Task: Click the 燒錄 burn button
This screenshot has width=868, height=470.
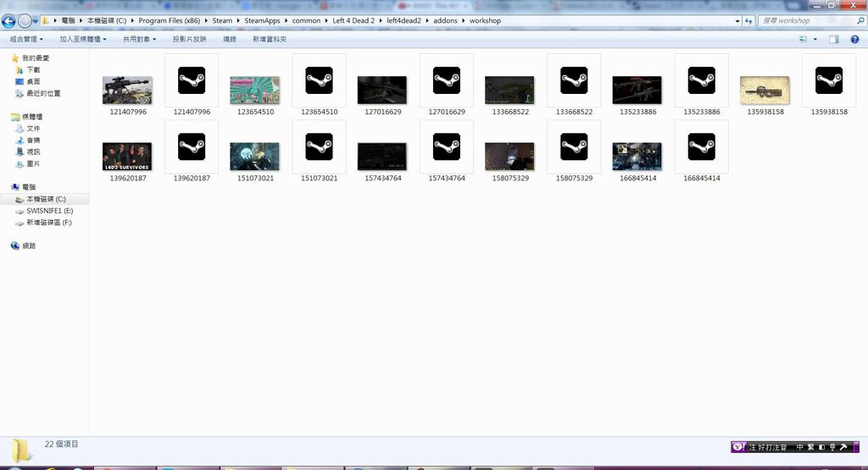Action: [230, 39]
